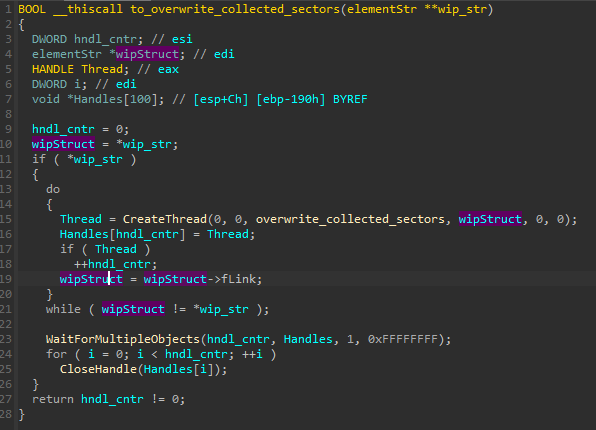
Task: Click the 0xFFFFFFFF timeout constant
Action: 403,340
